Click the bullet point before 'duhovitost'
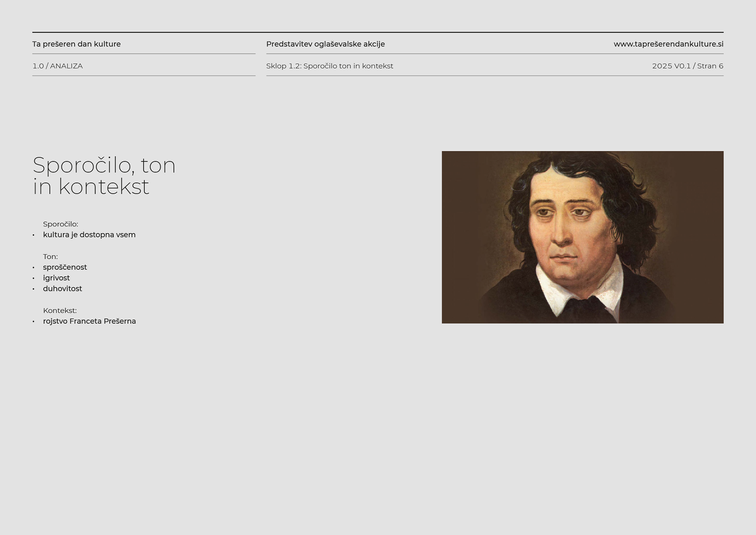Screen dimensions: 756x535 [33, 289]
